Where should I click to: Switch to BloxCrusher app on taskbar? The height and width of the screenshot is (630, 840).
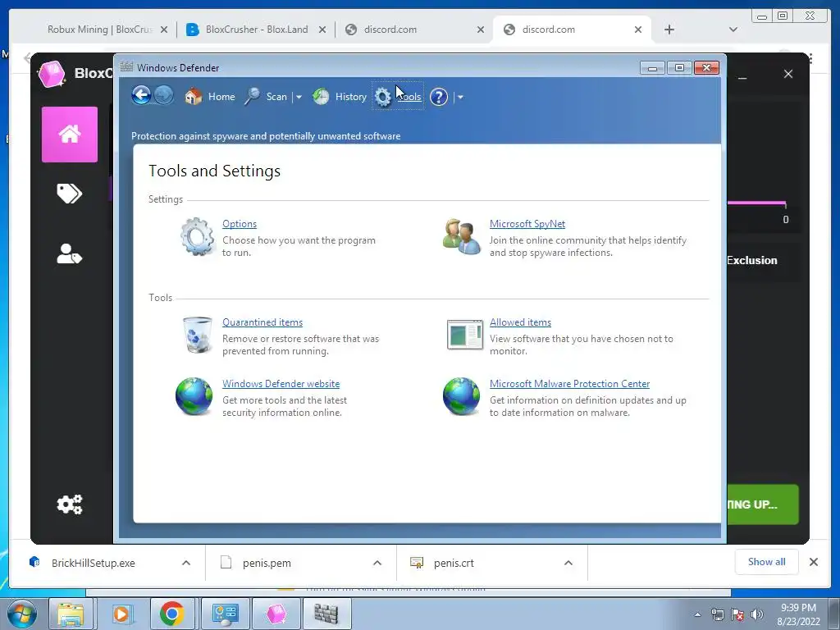(x=276, y=614)
